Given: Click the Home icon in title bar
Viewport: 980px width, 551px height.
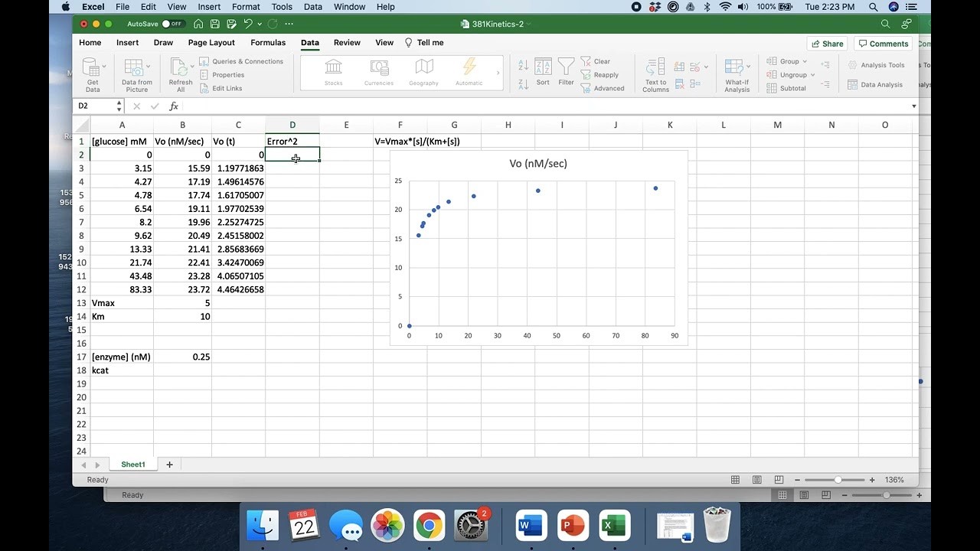Looking at the screenshot, I should tap(198, 24).
